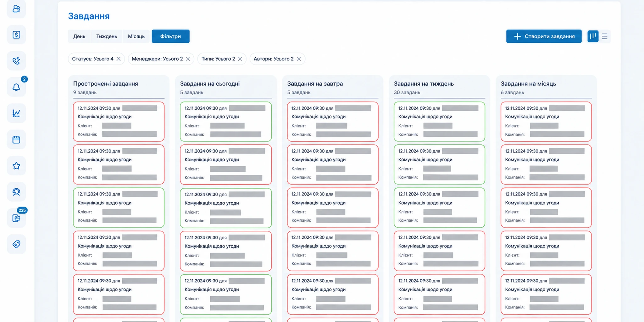This screenshot has height=322, width=644.
Task: Open the 'Фільтри' tab
Action: [170, 36]
